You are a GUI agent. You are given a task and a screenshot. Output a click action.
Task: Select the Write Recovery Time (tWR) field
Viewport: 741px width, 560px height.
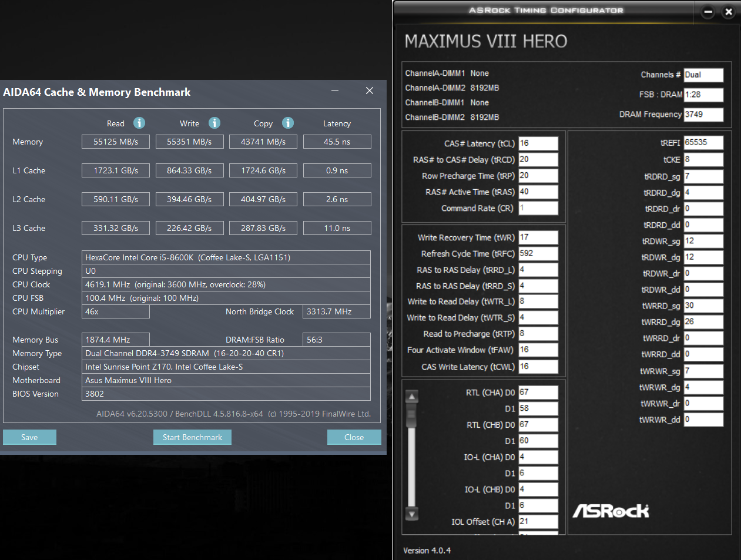point(538,237)
